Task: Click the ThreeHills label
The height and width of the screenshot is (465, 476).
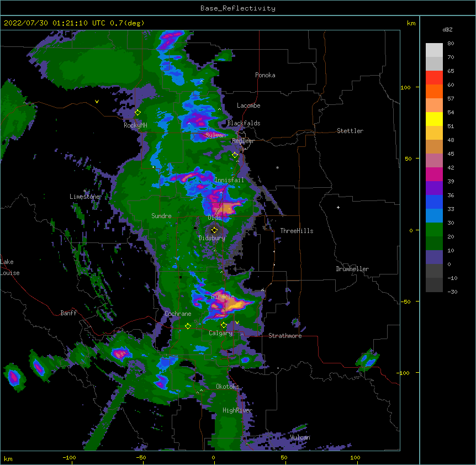Action: tap(297, 231)
